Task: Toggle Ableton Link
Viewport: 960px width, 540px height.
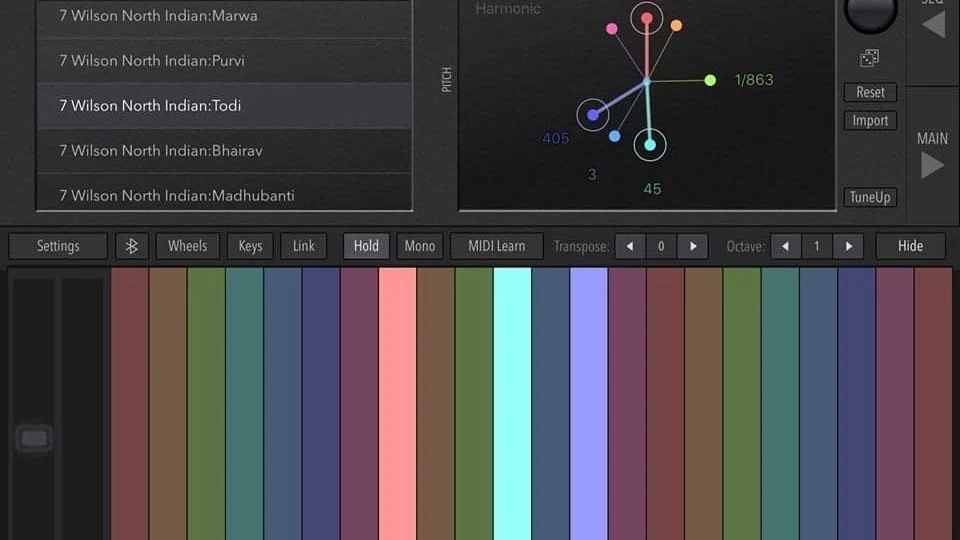Action: coord(304,246)
